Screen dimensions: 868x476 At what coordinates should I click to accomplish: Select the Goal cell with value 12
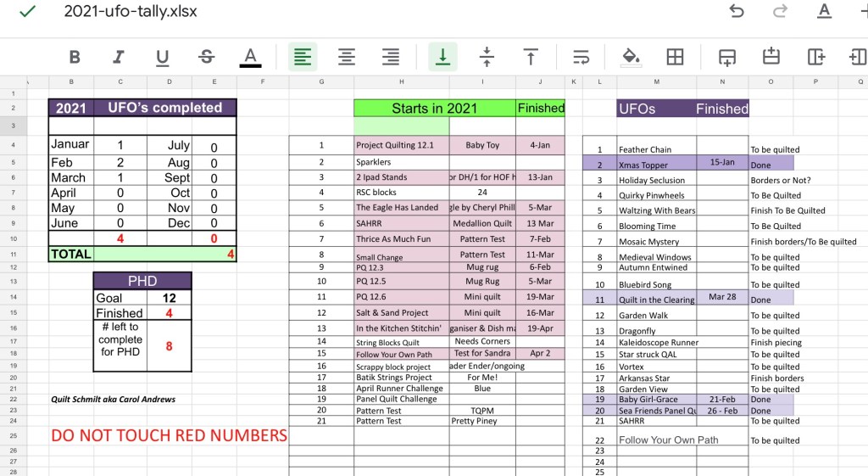point(170,298)
